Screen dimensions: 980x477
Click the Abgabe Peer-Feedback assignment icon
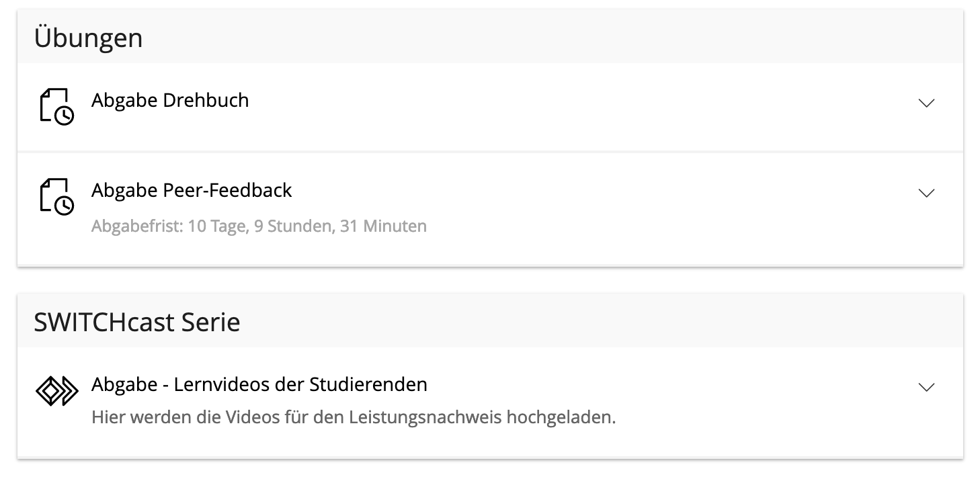[x=56, y=196]
